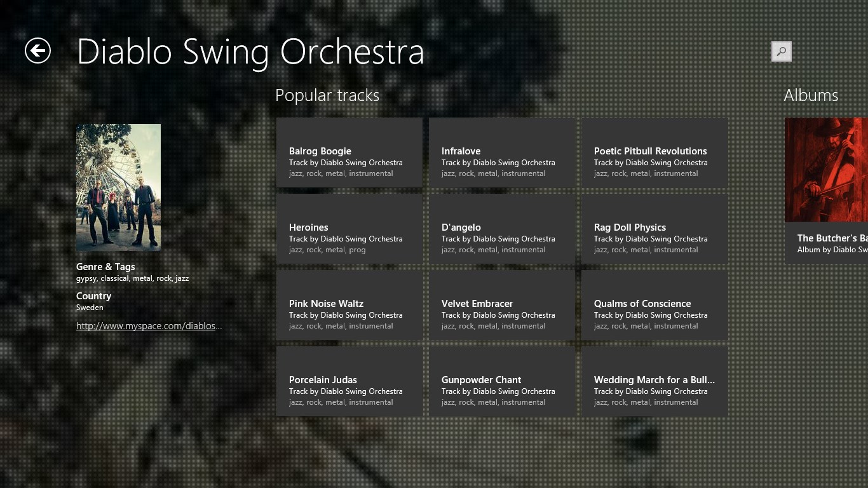868x488 pixels.
Task: Open the Diablo Swing Orchestra band photo
Action: 118,187
